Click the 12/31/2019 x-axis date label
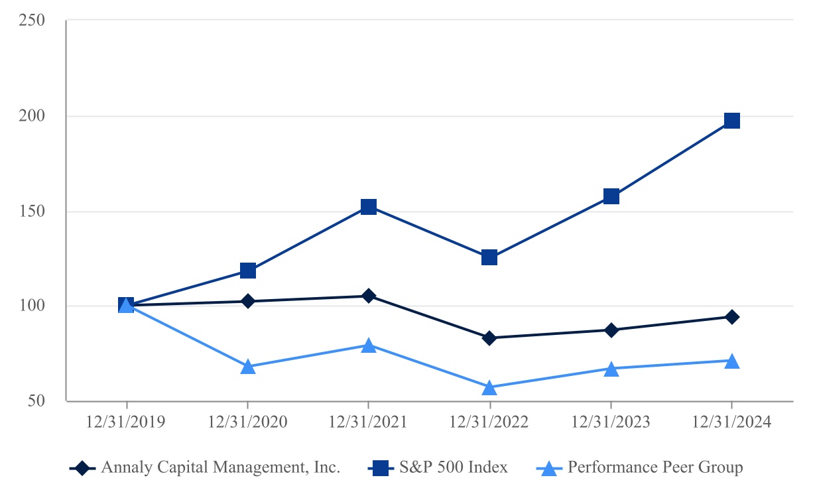 pyautogui.click(x=127, y=422)
